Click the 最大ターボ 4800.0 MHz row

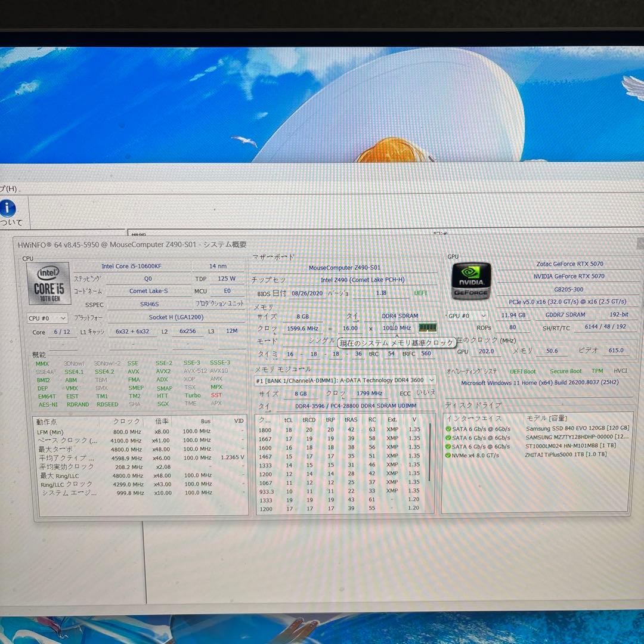(141, 449)
